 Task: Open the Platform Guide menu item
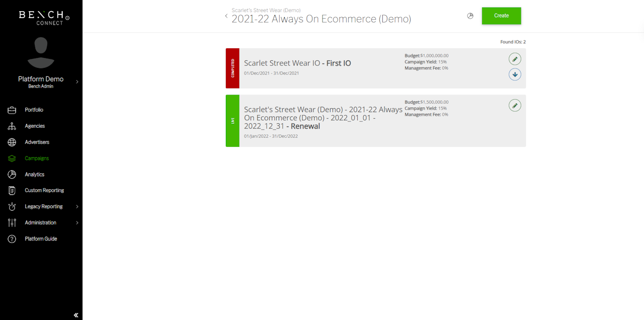[x=41, y=238]
